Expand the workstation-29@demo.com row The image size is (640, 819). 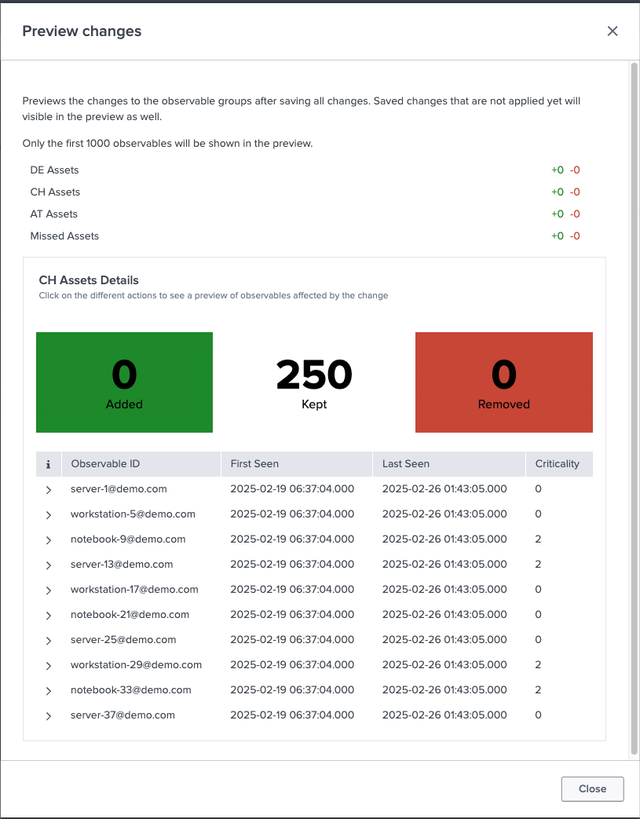pos(49,665)
